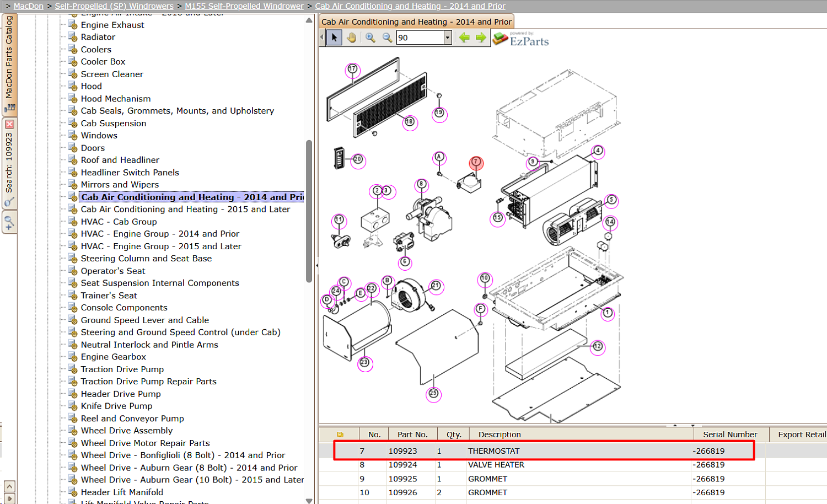
Task: Click the Knife Drive Pump page icon
Action: coord(73,406)
